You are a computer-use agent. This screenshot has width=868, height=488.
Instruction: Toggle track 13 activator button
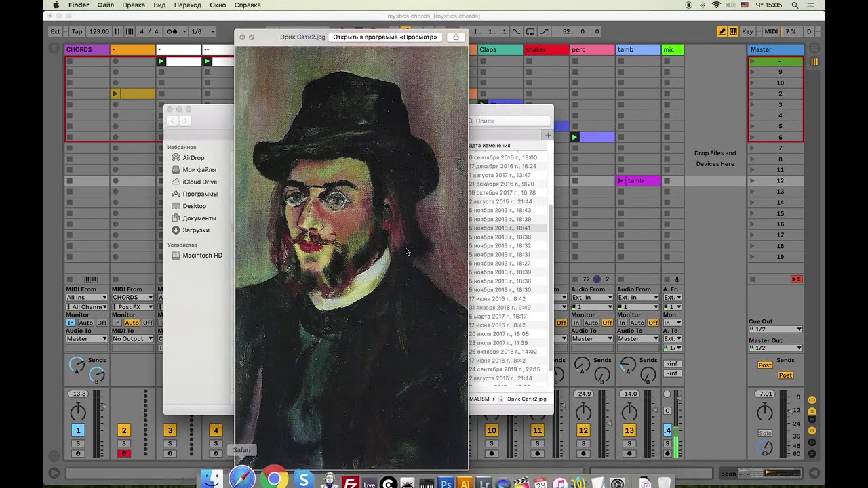coord(629,430)
